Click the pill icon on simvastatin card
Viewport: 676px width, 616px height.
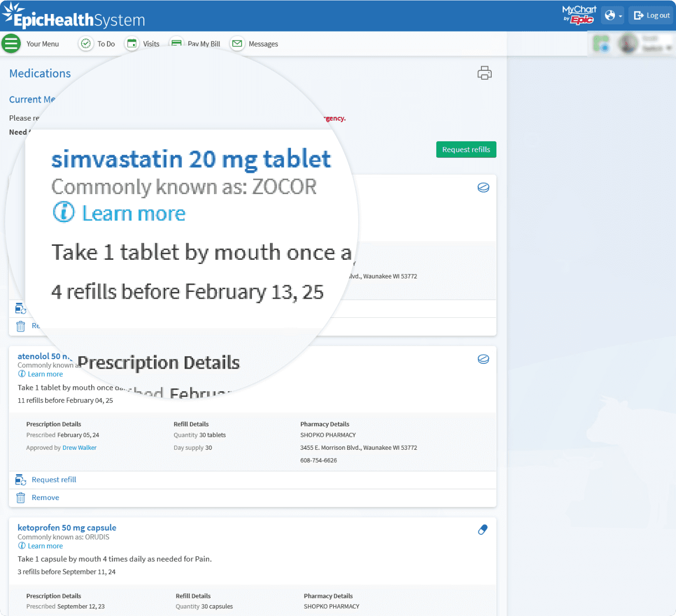pos(483,187)
